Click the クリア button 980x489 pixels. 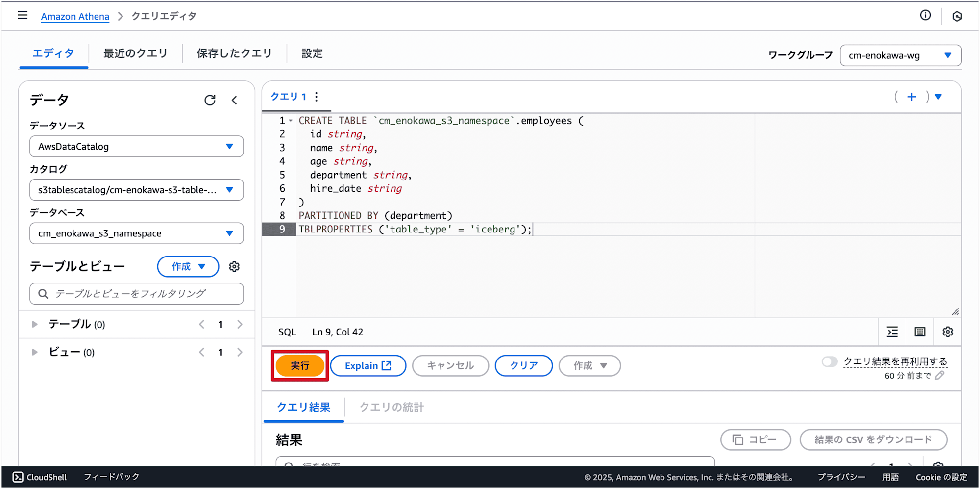pos(524,366)
